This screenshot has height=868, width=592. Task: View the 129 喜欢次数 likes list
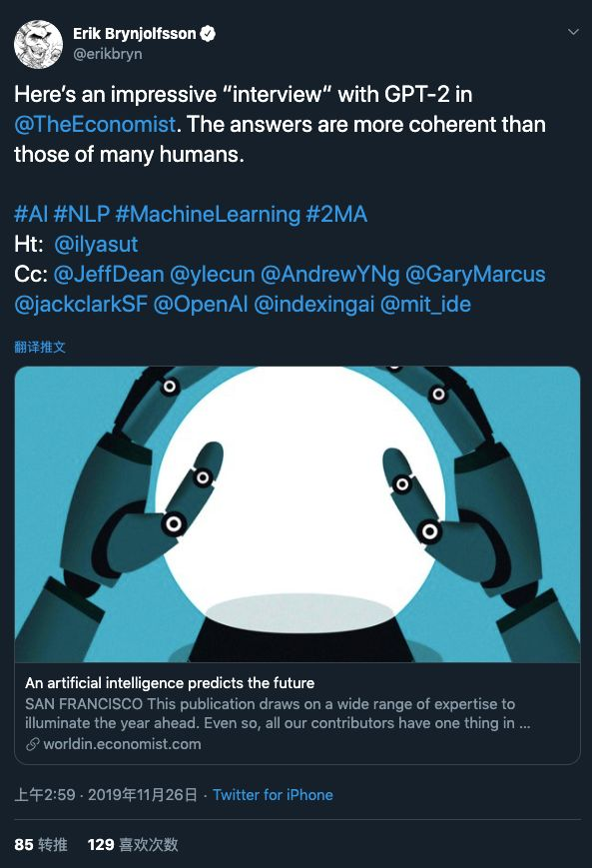click(x=133, y=845)
